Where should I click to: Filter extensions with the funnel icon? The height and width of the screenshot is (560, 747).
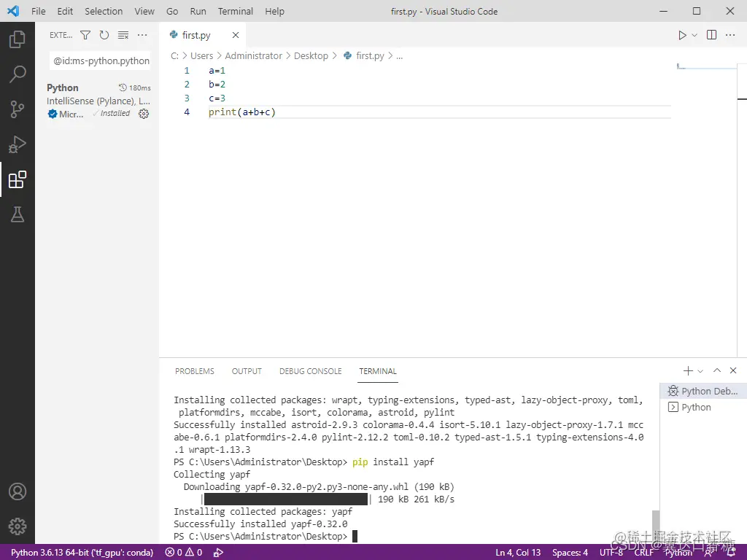click(x=85, y=35)
